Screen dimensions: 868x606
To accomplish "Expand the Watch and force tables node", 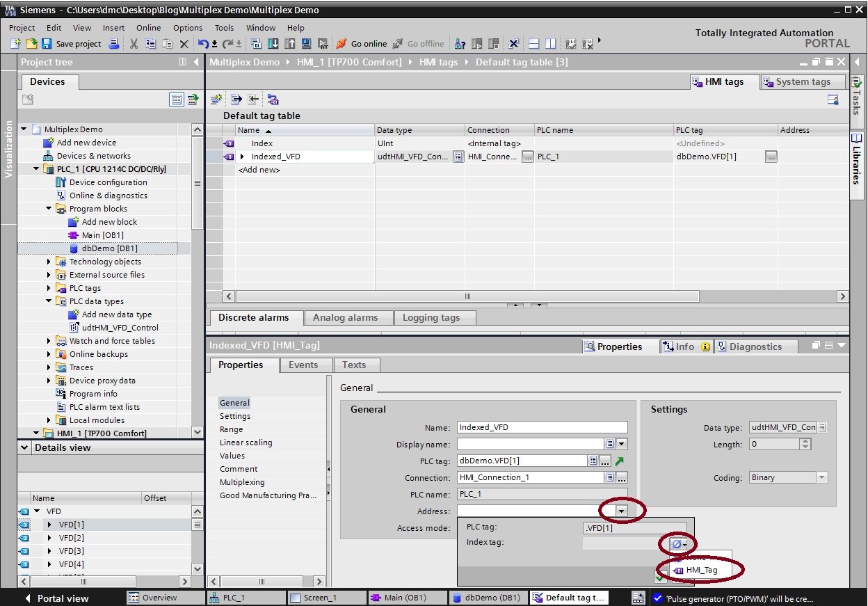I will (x=49, y=341).
